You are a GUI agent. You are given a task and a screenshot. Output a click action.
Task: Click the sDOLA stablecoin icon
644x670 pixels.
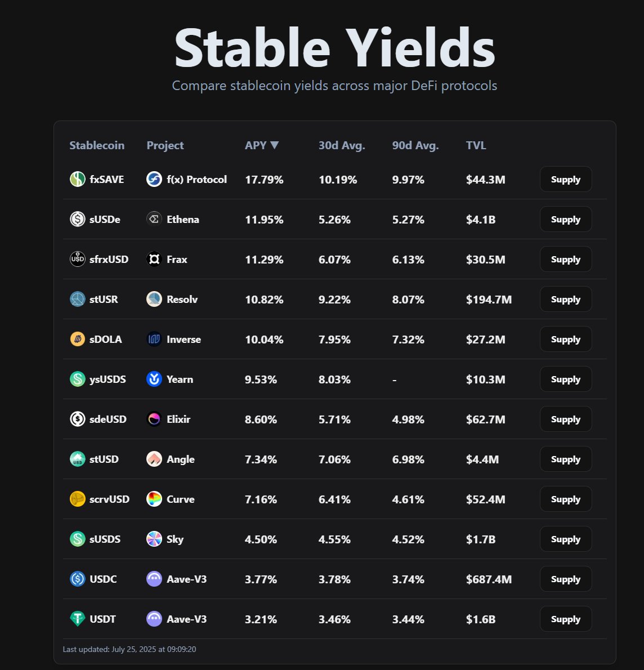click(x=77, y=339)
